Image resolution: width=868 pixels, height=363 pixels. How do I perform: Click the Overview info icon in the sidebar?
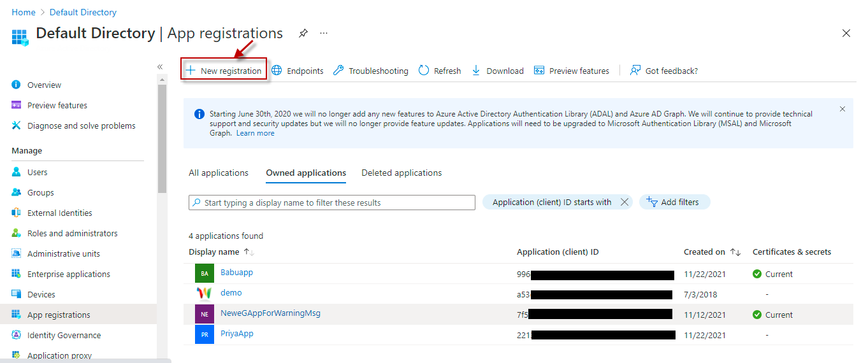pos(17,85)
